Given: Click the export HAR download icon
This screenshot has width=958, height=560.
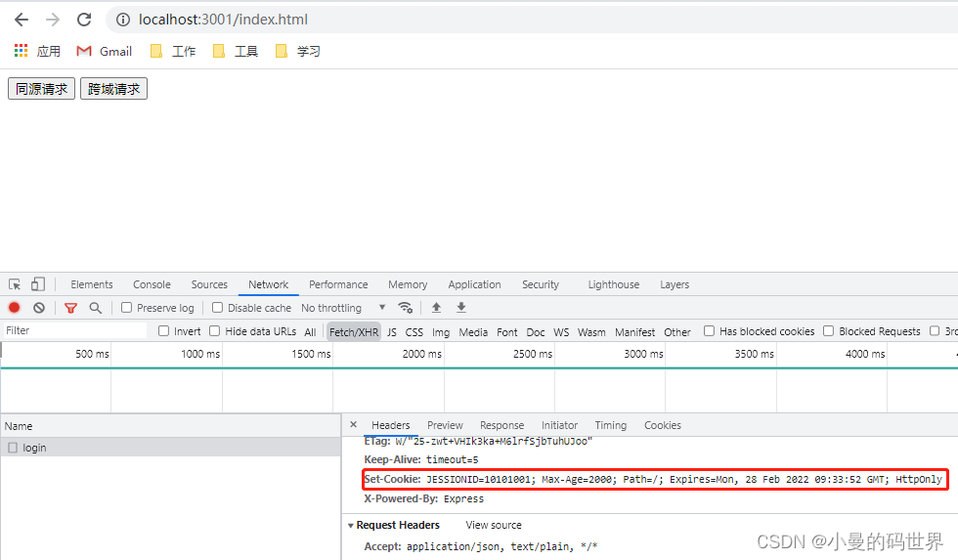Looking at the screenshot, I should [461, 308].
